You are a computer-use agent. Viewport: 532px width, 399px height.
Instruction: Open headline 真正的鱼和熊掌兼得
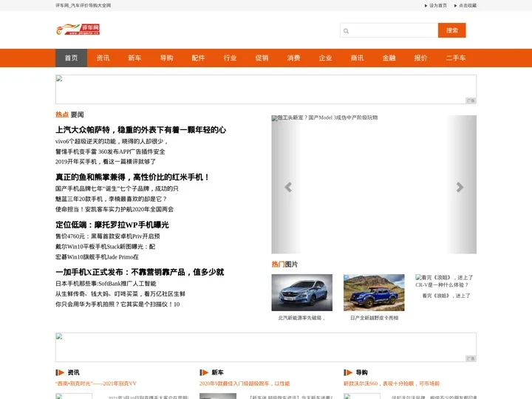tap(132, 177)
